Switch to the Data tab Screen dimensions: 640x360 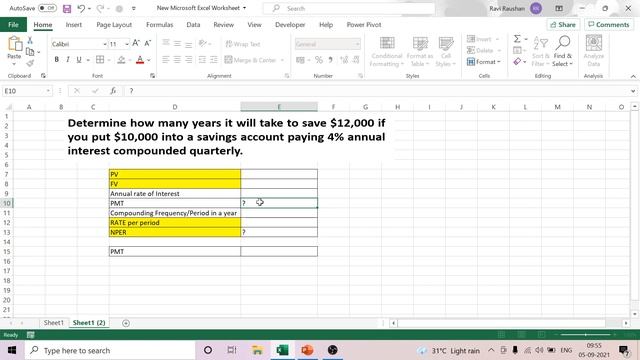193,24
